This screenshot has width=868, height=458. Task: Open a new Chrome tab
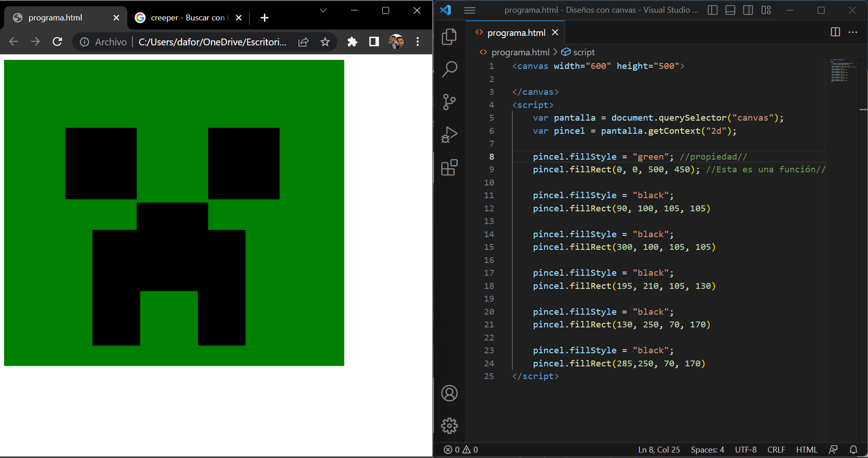click(x=265, y=18)
